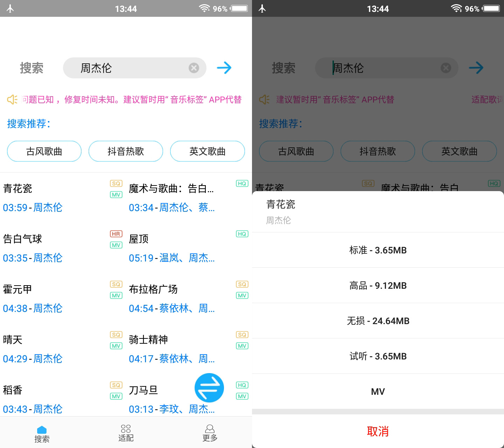Tap the MV badge beside 布拉格广场

pos(242,295)
